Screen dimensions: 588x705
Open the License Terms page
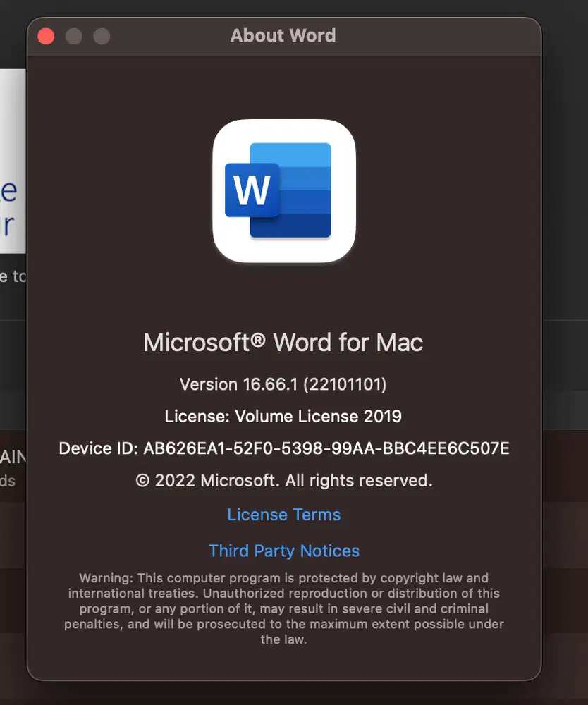(283, 515)
